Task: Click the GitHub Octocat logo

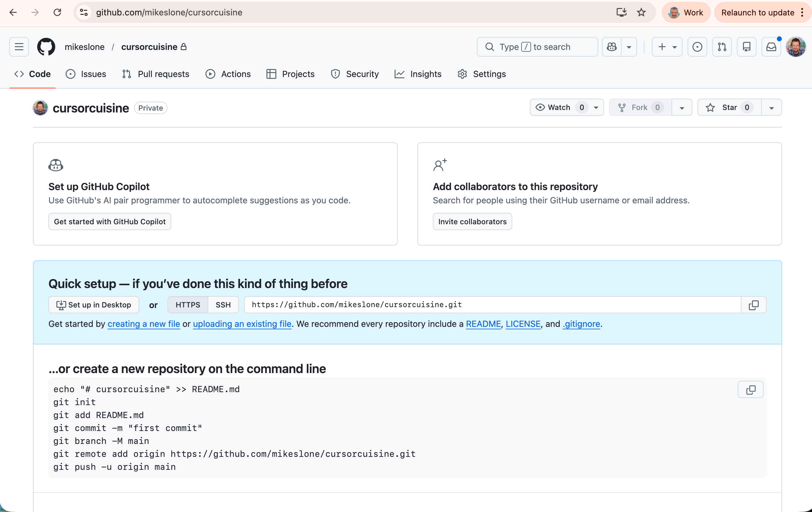Action: pyautogui.click(x=46, y=47)
